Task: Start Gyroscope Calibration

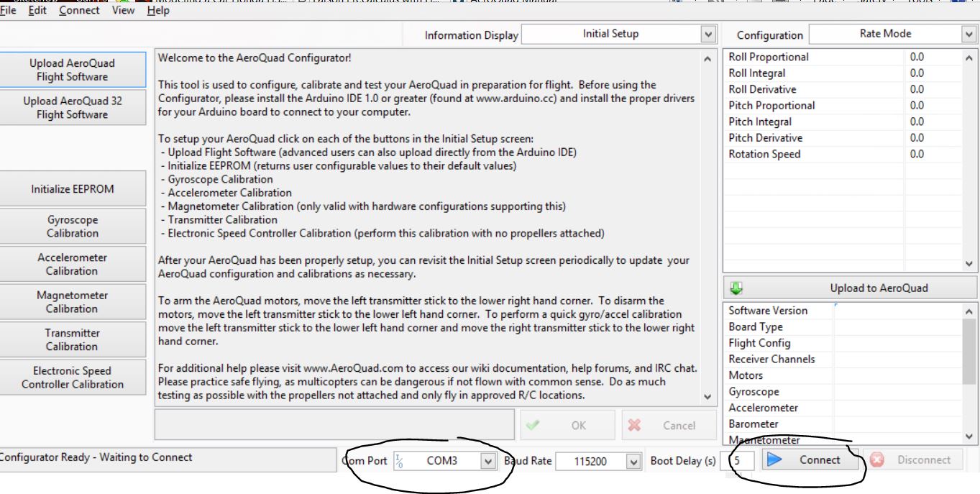Action: pyautogui.click(x=72, y=227)
